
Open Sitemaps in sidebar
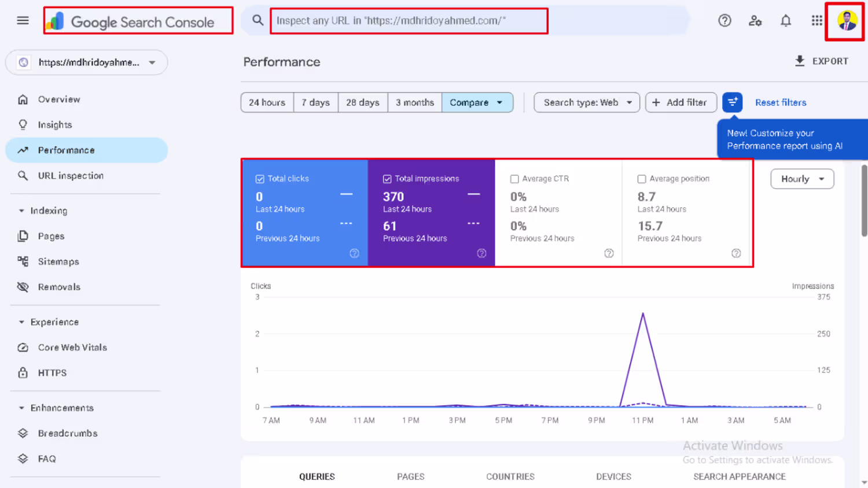tap(87, 261)
